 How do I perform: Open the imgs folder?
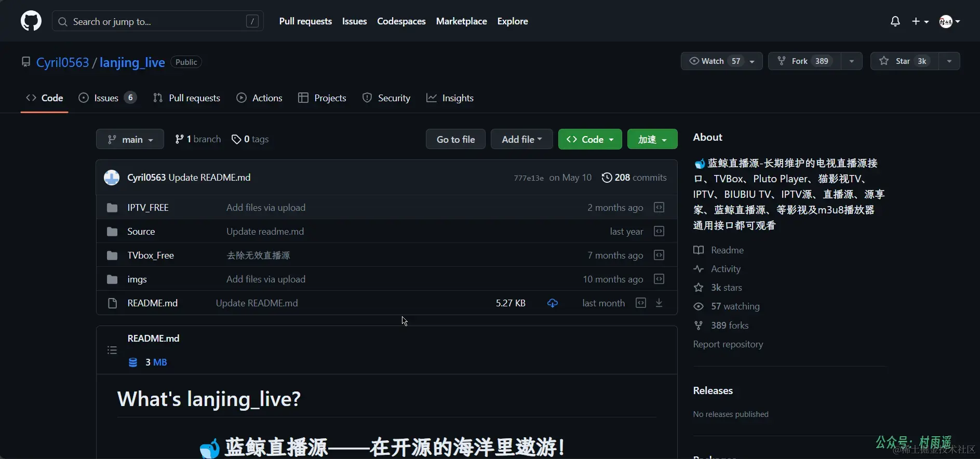[x=137, y=279]
